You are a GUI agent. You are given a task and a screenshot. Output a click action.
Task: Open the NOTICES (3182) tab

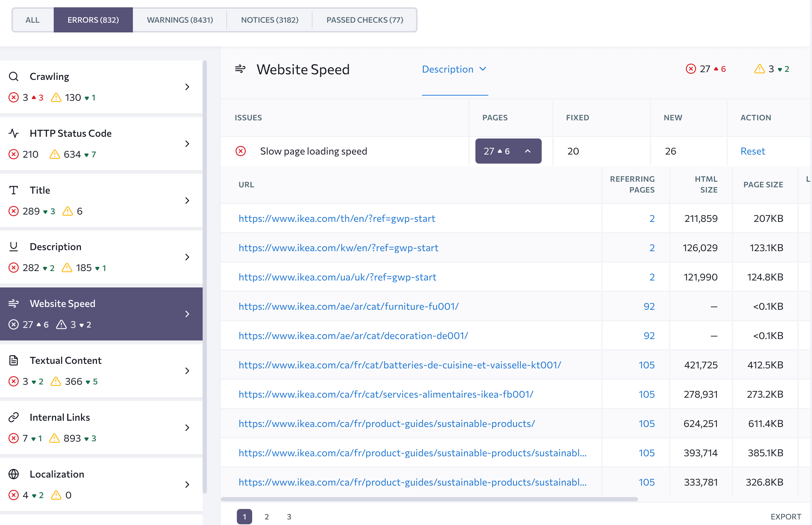[x=270, y=20]
